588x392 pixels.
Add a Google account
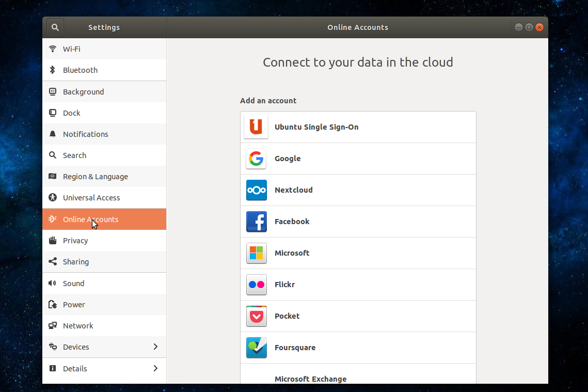coord(358,159)
